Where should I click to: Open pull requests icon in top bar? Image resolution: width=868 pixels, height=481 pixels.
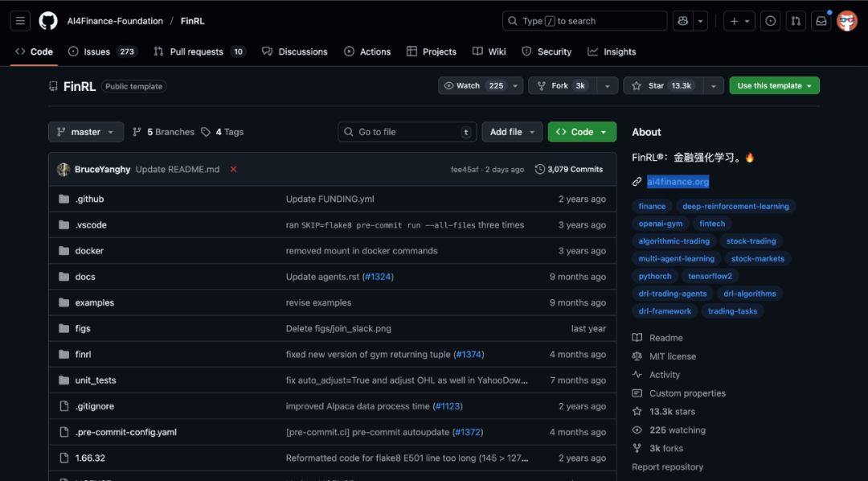[795, 21]
